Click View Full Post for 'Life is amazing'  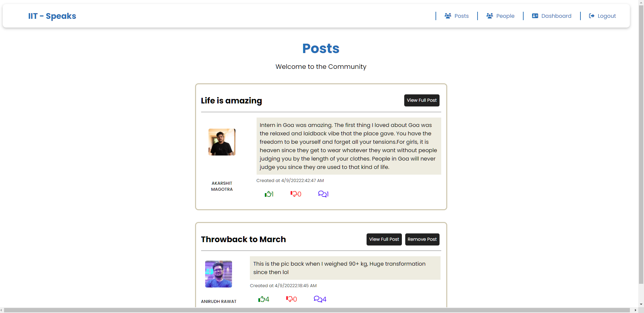[421, 100]
